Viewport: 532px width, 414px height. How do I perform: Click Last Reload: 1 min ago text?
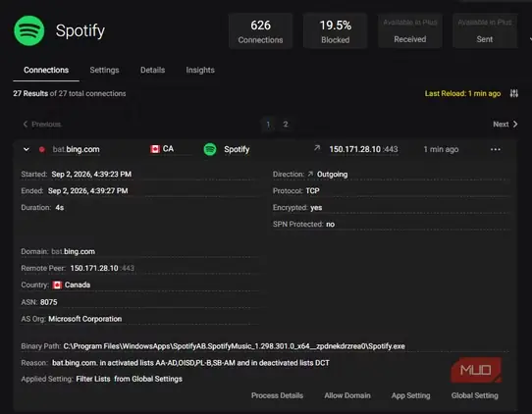tap(462, 93)
